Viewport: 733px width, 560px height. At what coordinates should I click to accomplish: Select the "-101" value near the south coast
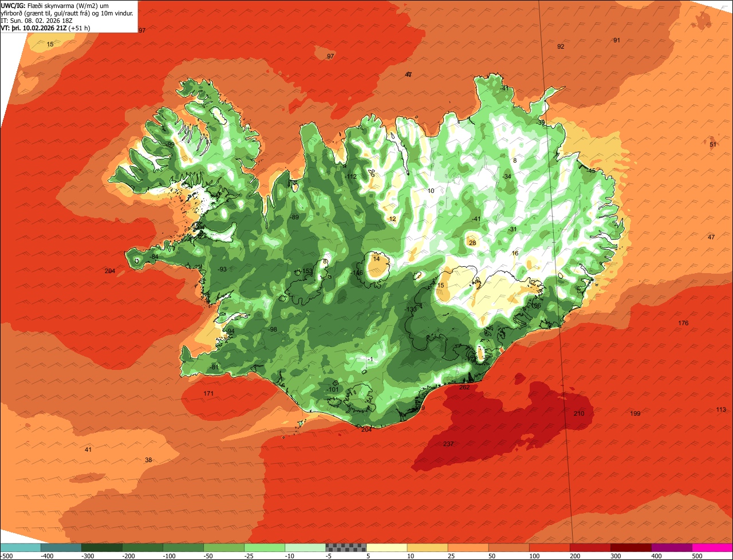[333, 389]
